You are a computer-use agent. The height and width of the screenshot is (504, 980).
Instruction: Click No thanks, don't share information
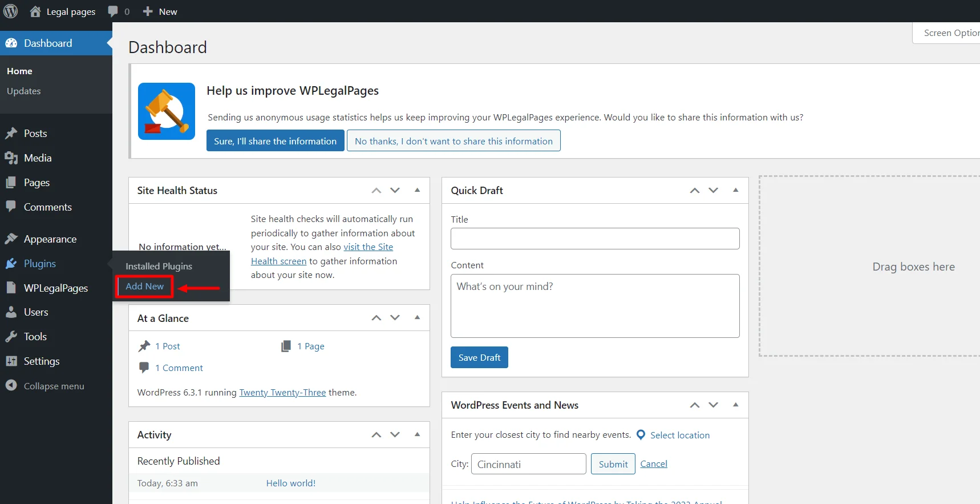[453, 141]
